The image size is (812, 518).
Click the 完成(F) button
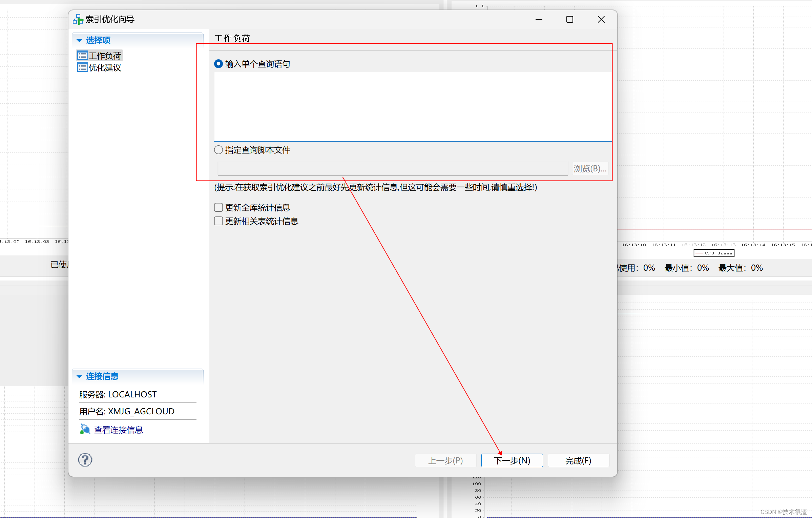578,460
